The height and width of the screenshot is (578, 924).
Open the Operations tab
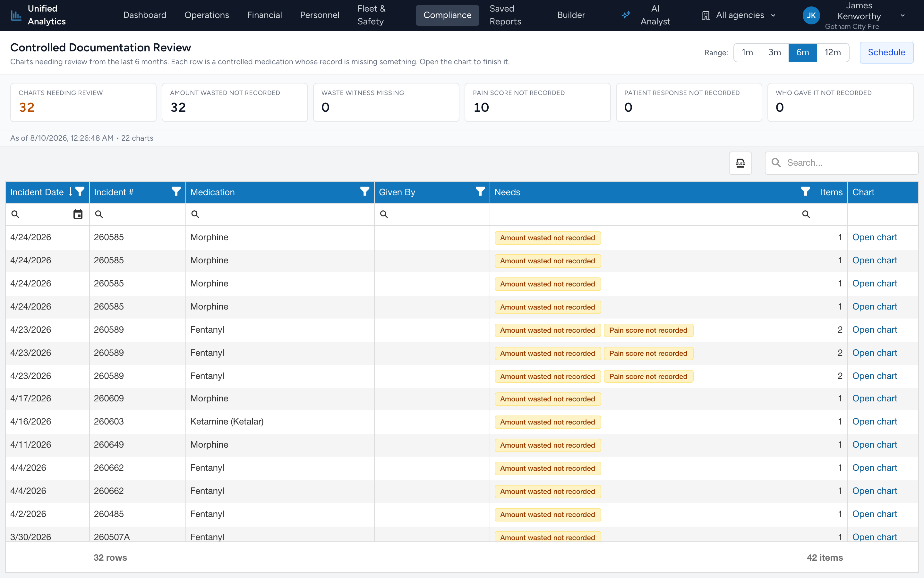207,15
